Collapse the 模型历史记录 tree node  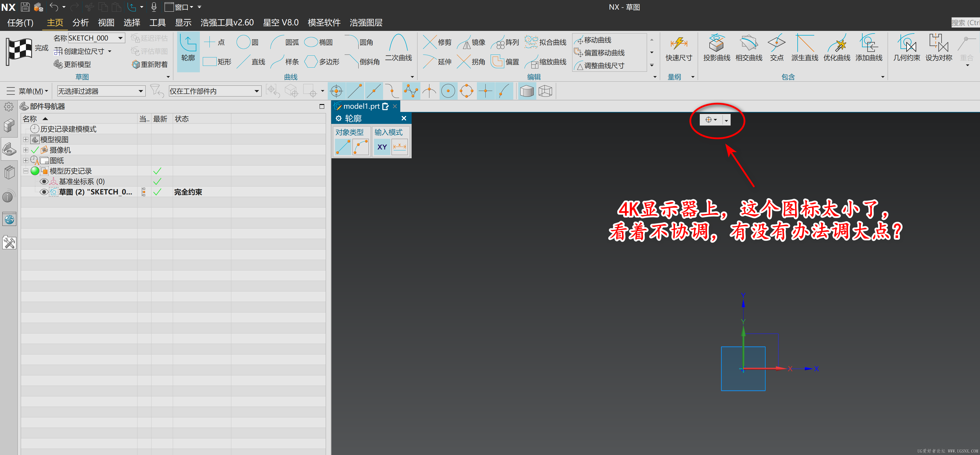pos(25,171)
